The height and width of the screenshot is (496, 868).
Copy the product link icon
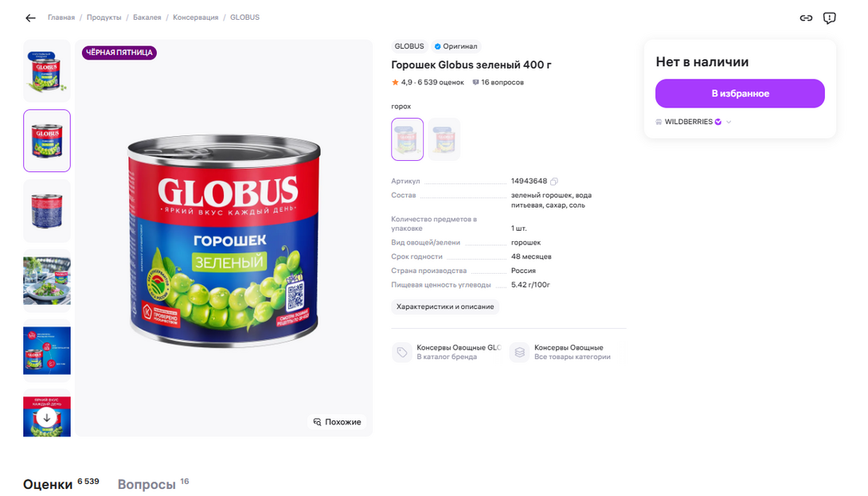806,18
